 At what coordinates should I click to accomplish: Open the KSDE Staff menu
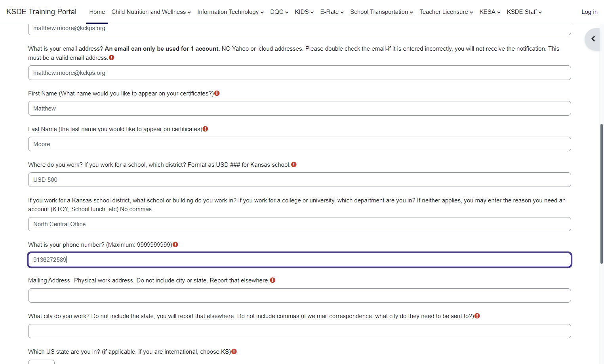coord(524,12)
